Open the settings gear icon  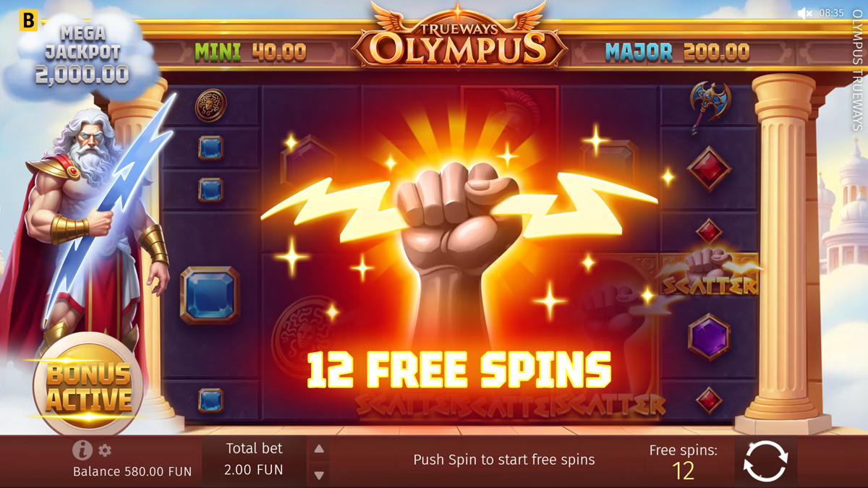pyautogui.click(x=105, y=450)
